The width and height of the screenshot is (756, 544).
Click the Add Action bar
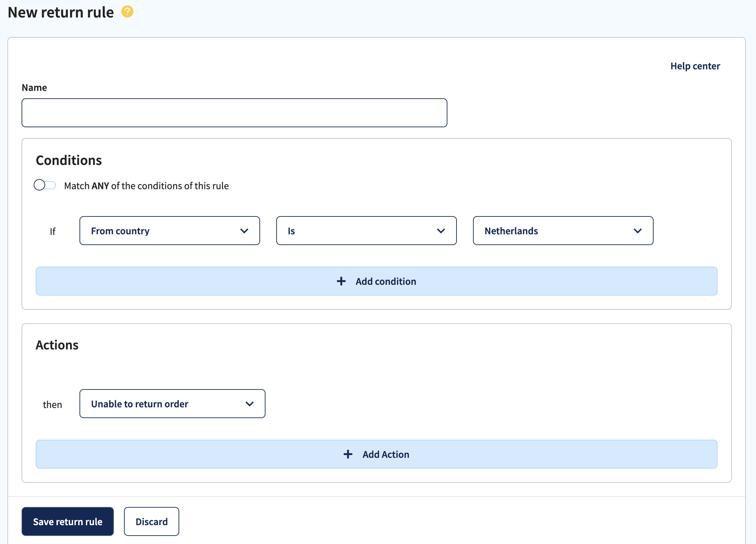376,454
